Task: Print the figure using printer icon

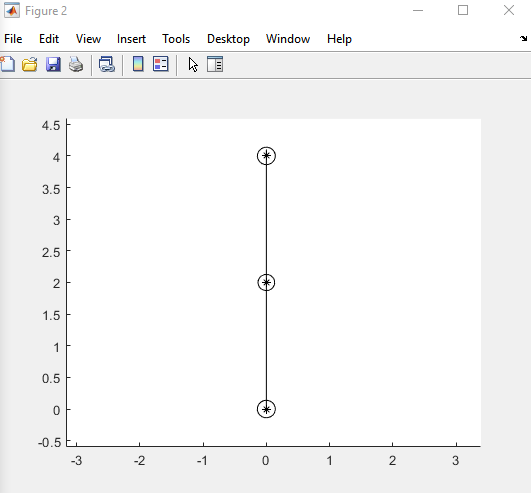Action: point(76,64)
